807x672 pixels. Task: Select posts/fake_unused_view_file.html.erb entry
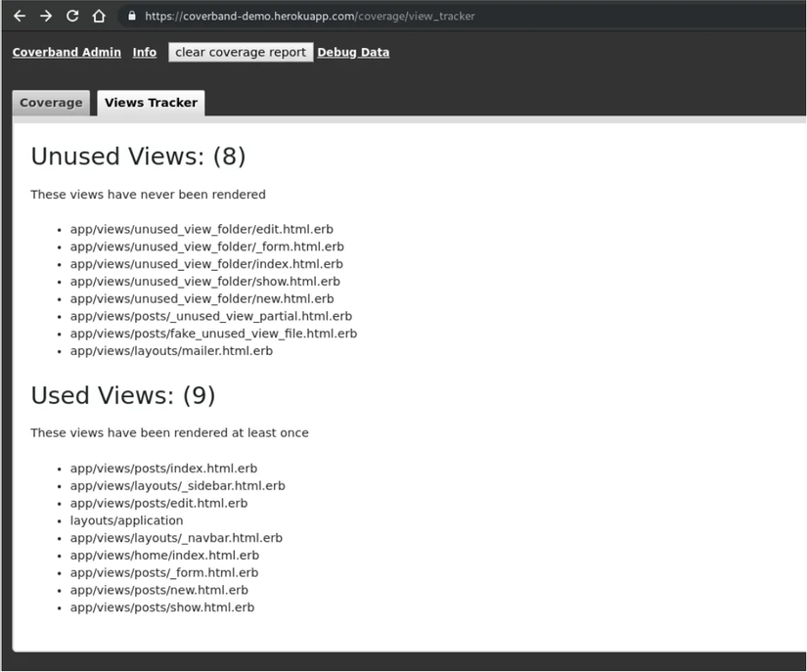[x=213, y=334]
